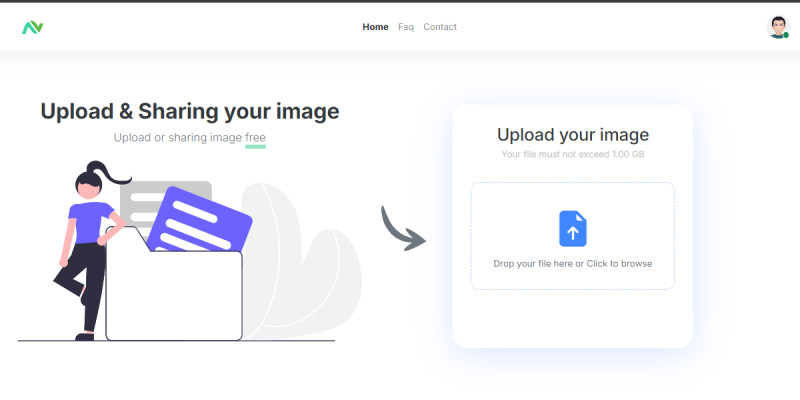800x400 pixels.
Task: Open the user profile avatar
Action: pyautogui.click(x=777, y=27)
